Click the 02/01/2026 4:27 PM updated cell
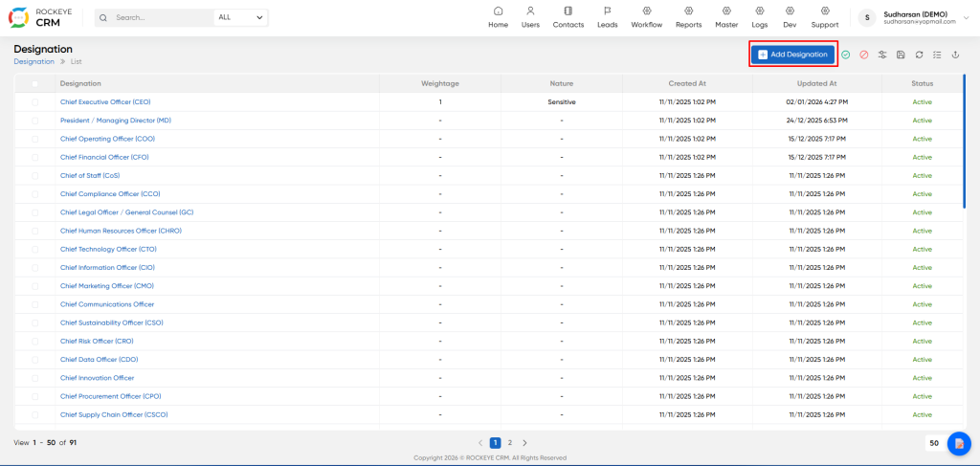This screenshot has width=980, height=466. click(x=816, y=101)
